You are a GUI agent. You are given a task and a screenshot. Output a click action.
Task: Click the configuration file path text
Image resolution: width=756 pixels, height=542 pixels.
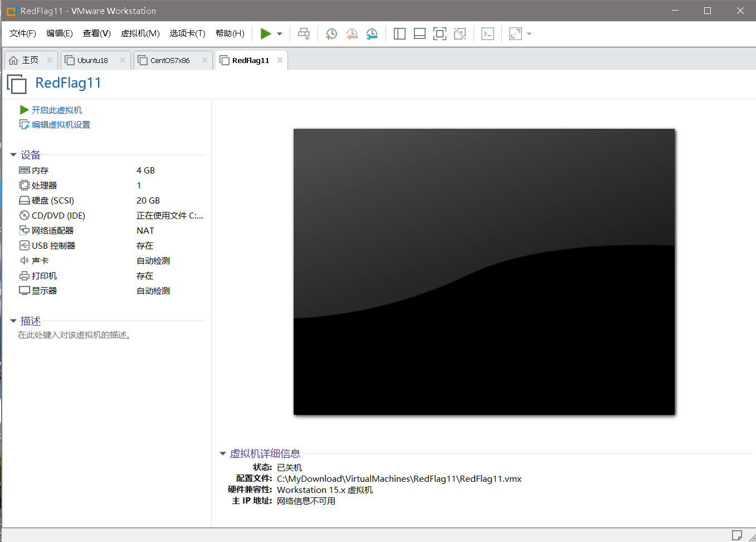point(399,479)
